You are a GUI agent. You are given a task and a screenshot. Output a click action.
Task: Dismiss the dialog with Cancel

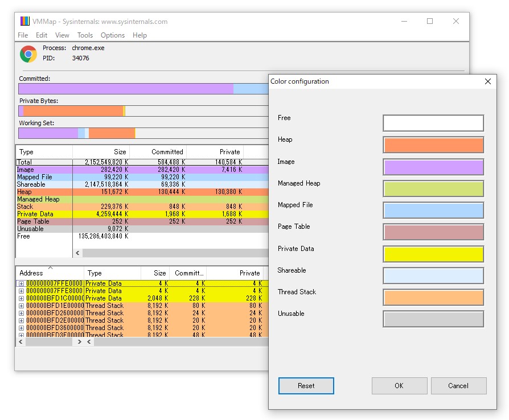click(x=458, y=386)
